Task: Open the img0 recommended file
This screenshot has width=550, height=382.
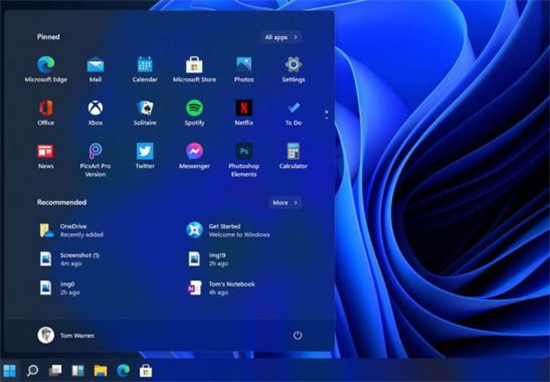Action: 59,288
